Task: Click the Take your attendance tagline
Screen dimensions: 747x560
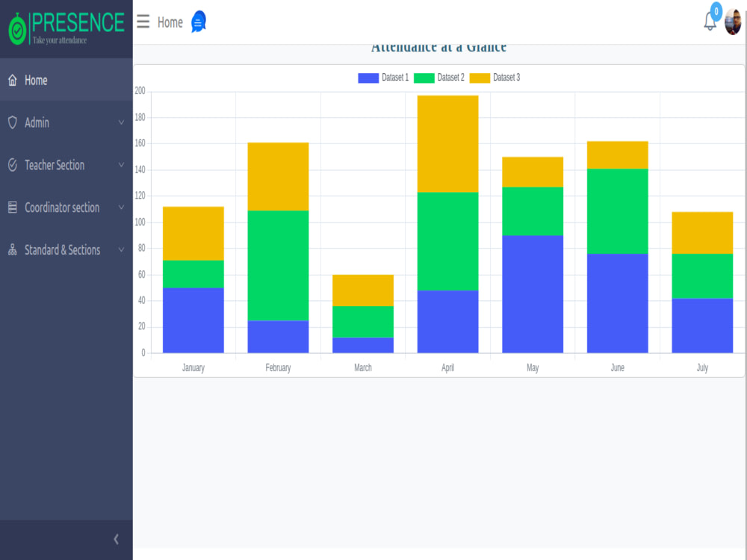Action: (60, 40)
